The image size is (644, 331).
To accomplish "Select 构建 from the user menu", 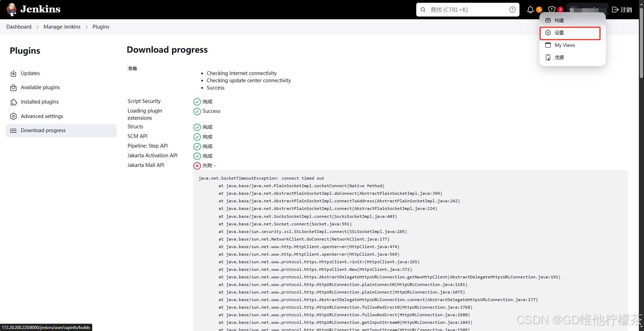I will (572, 20).
